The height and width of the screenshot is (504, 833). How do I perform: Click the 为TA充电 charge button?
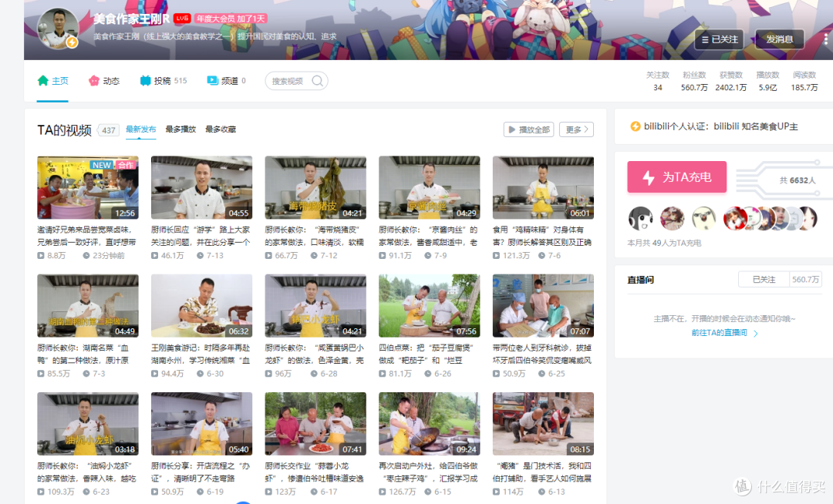677,176
